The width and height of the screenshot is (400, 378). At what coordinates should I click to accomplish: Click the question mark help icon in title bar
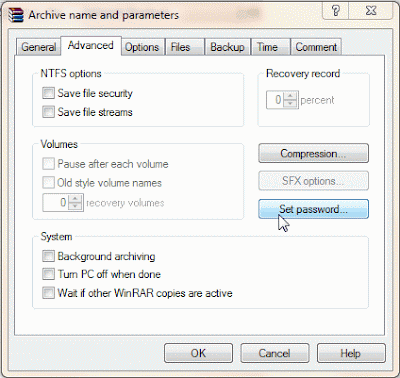point(335,11)
